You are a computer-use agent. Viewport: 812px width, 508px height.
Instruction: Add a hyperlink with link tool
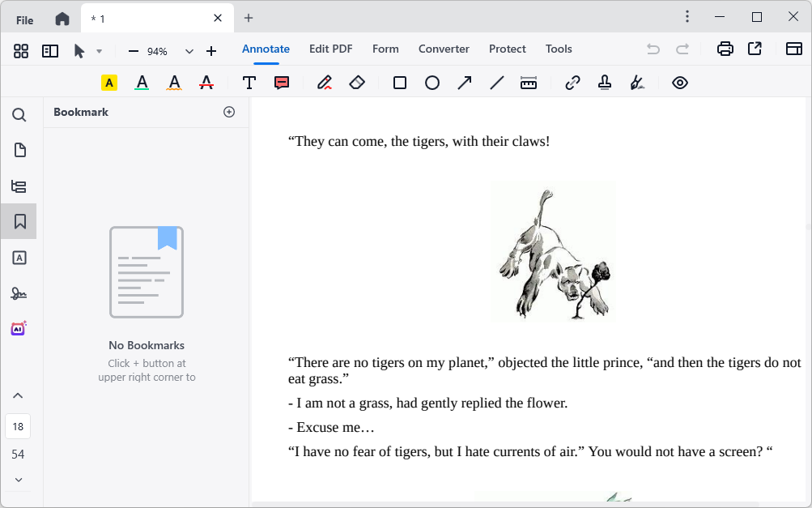(572, 83)
